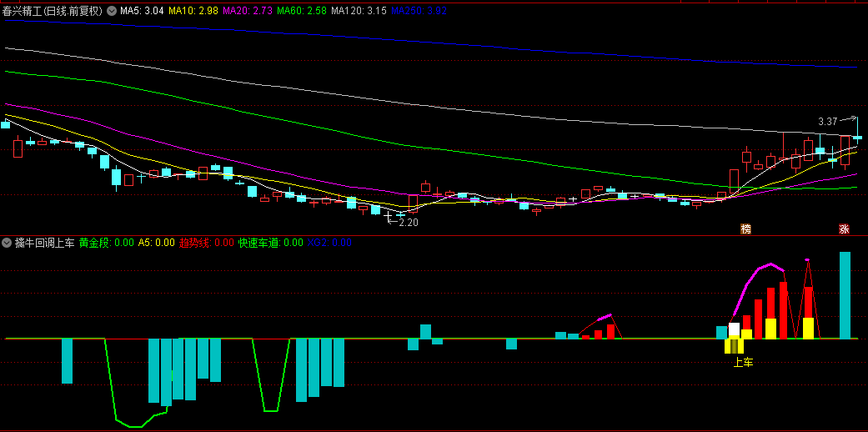The height and width of the screenshot is (432, 868).
Task: Click the 黄金段: 0.00 indicator value
Action: 106,242
